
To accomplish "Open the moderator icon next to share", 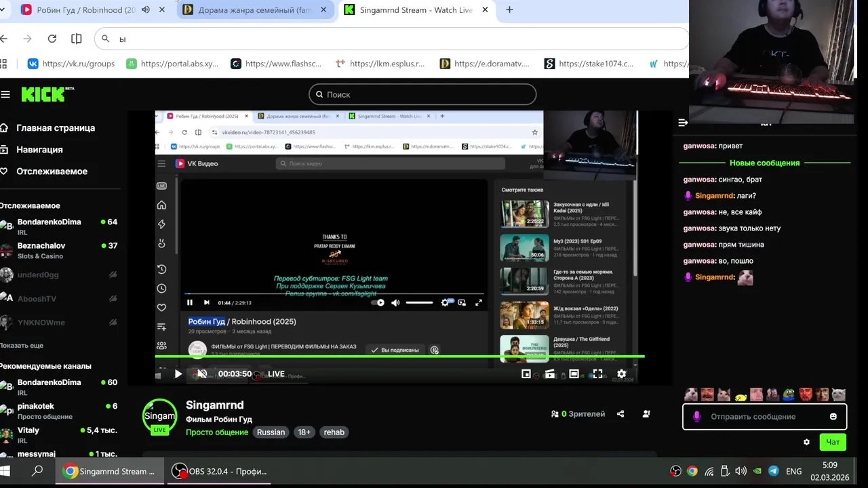I will [x=646, y=414].
